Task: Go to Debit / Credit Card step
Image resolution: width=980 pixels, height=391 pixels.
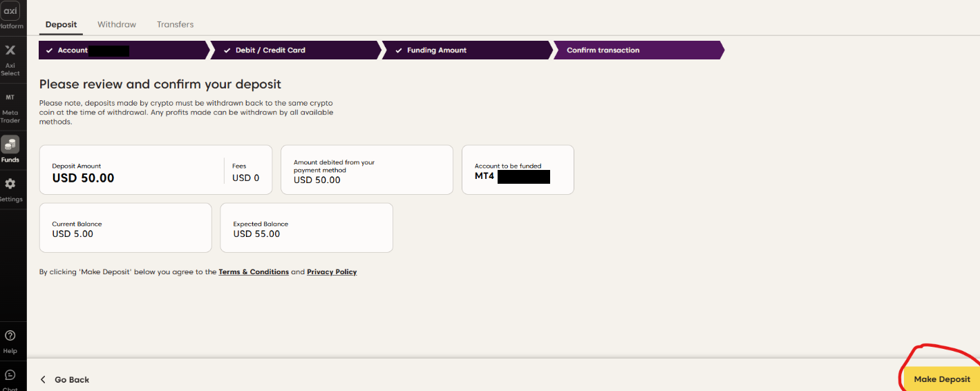Action: [x=294, y=50]
